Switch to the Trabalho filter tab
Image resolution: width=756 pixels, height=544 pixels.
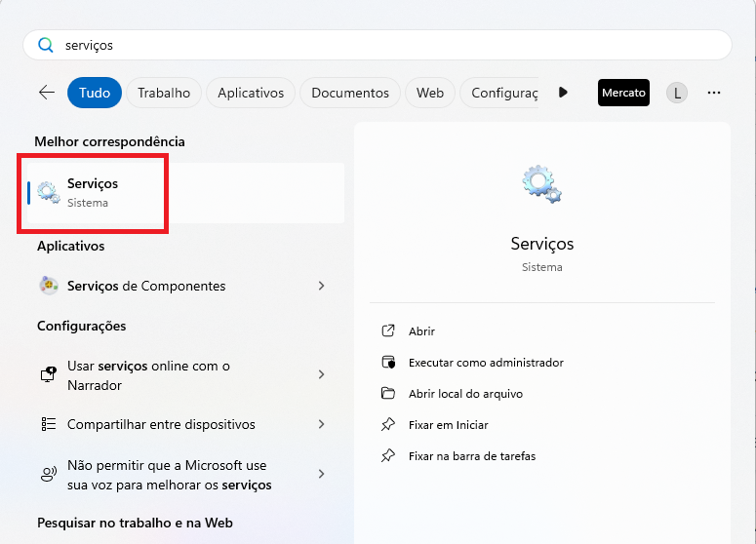pos(164,93)
